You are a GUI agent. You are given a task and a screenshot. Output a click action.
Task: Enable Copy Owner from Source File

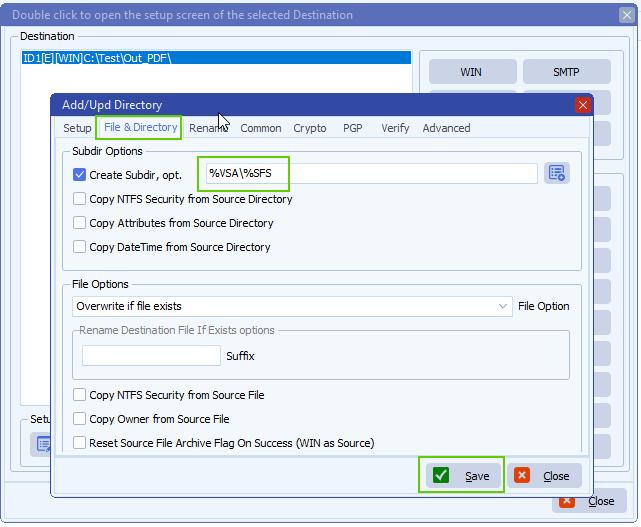click(80, 419)
